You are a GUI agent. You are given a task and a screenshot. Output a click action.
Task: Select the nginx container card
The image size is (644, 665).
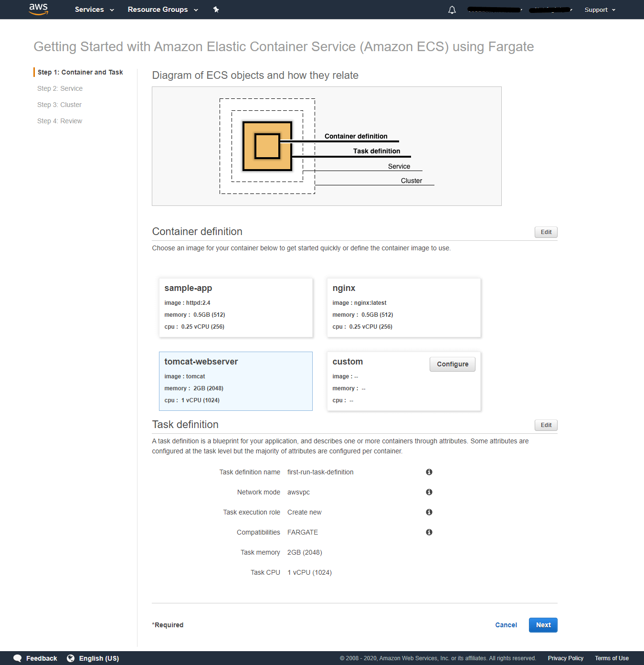[x=404, y=308]
